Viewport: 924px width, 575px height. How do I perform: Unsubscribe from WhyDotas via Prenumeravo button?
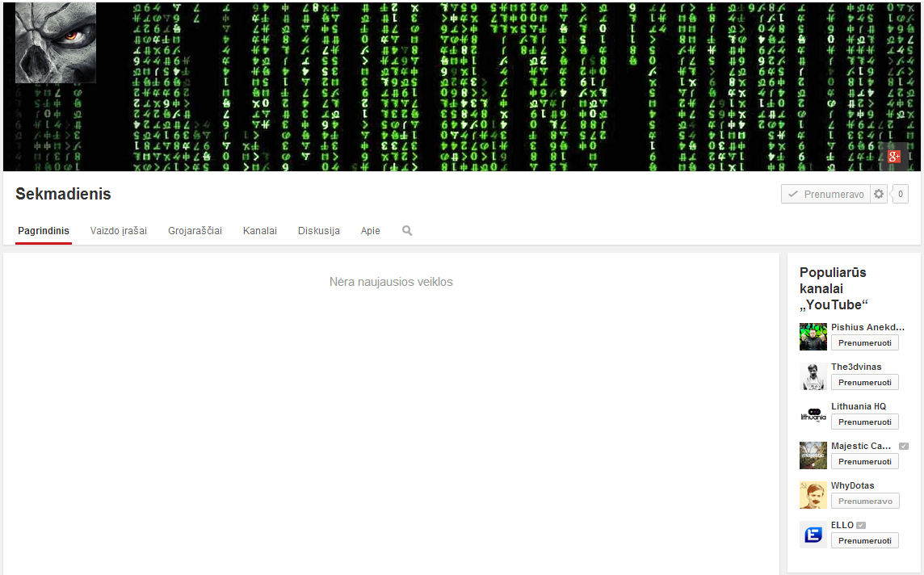(865, 501)
